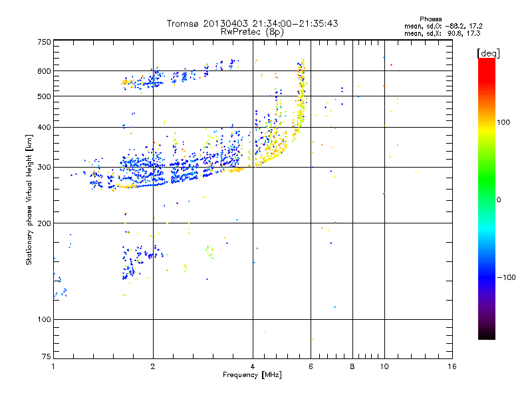Click the plot title 'Tromsø 20130403 21:34:00-21:35:43'
This screenshot has width=532, height=399.
point(252,23)
